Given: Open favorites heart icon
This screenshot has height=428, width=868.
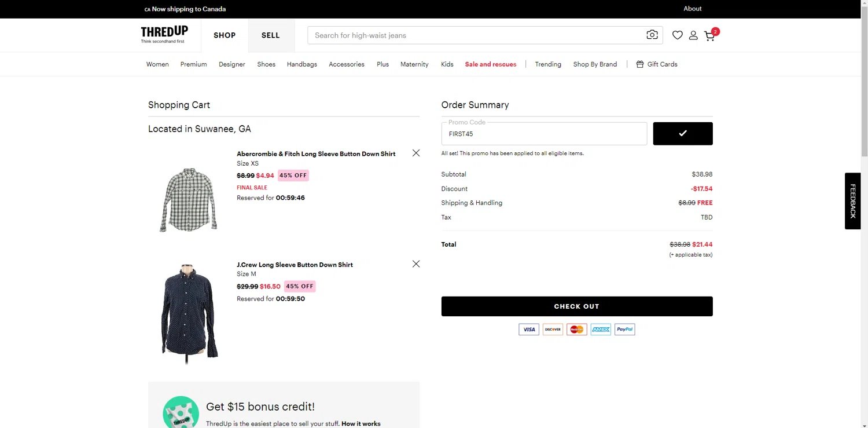Looking at the screenshot, I should pyautogui.click(x=677, y=35).
